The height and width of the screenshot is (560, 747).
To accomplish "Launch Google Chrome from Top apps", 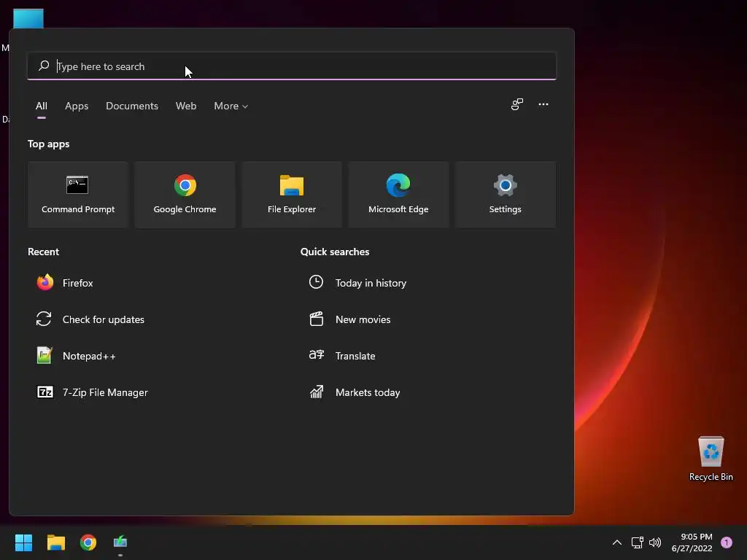I will coord(185,195).
